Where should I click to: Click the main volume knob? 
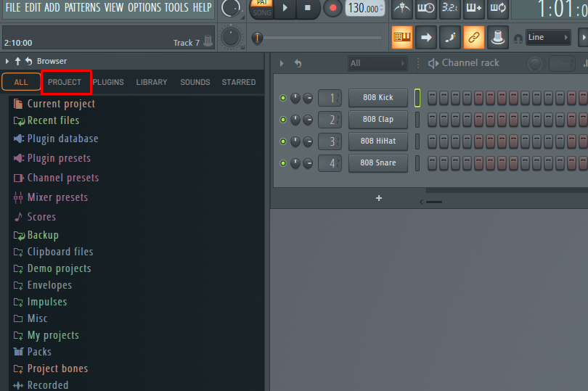click(231, 7)
